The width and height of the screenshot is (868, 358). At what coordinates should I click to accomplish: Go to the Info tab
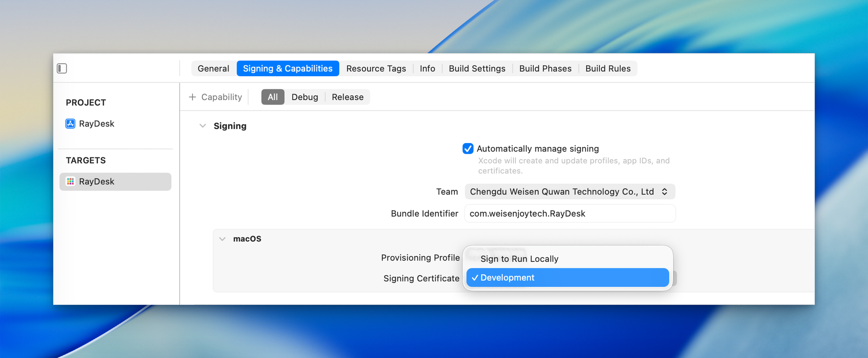pyautogui.click(x=427, y=68)
